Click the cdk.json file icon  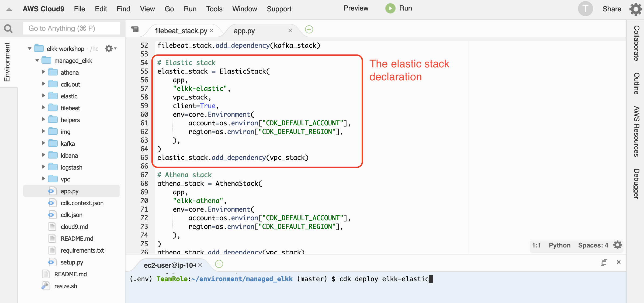coord(52,215)
